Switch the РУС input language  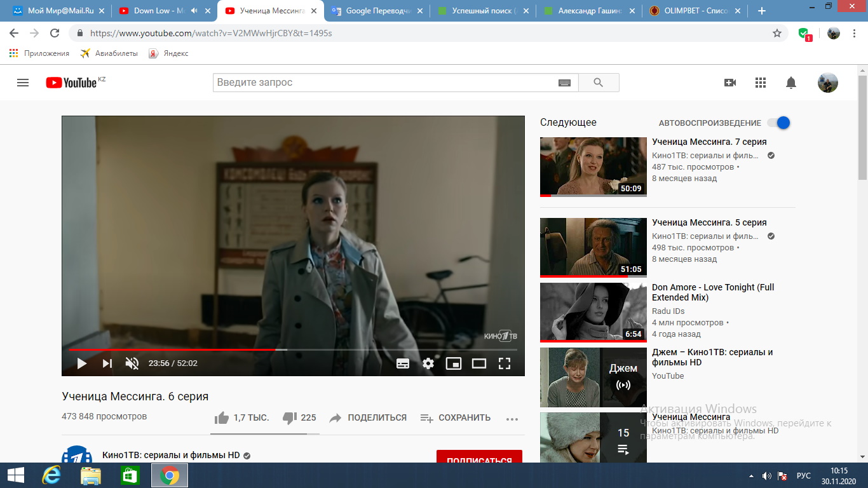pyautogui.click(x=804, y=476)
